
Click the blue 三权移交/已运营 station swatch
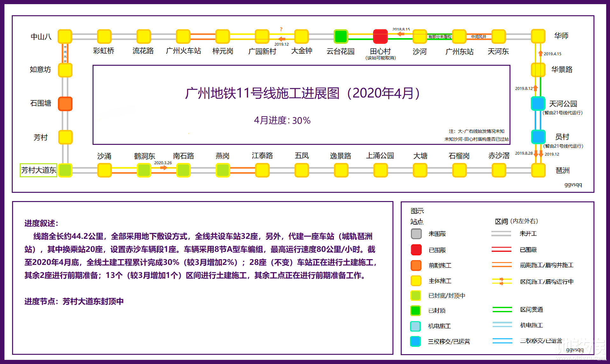point(416,341)
